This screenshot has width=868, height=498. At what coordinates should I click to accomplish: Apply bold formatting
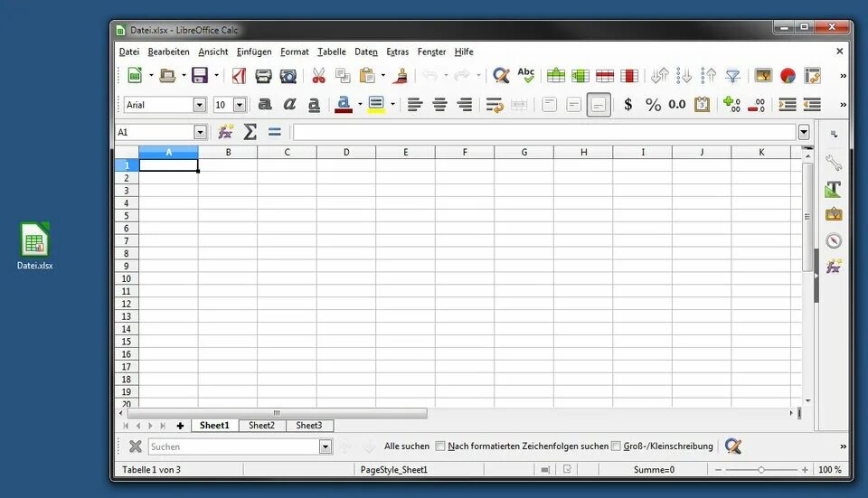point(265,104)
